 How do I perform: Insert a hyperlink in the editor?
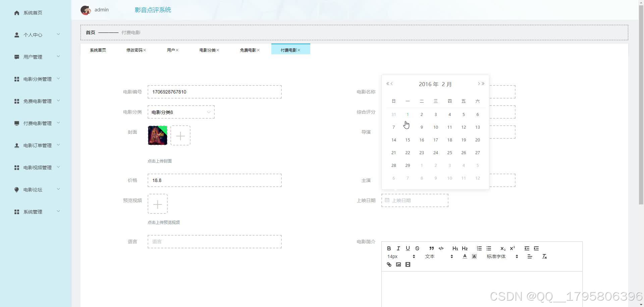pos(389,264)
